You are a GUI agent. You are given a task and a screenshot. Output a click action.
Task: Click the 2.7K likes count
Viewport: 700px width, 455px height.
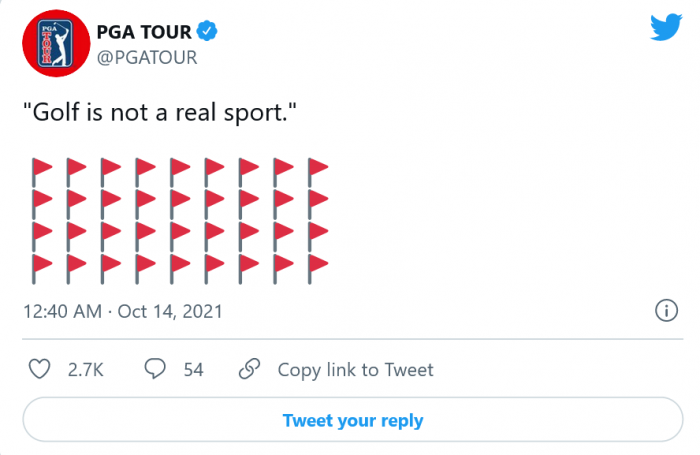pos(86,370)
